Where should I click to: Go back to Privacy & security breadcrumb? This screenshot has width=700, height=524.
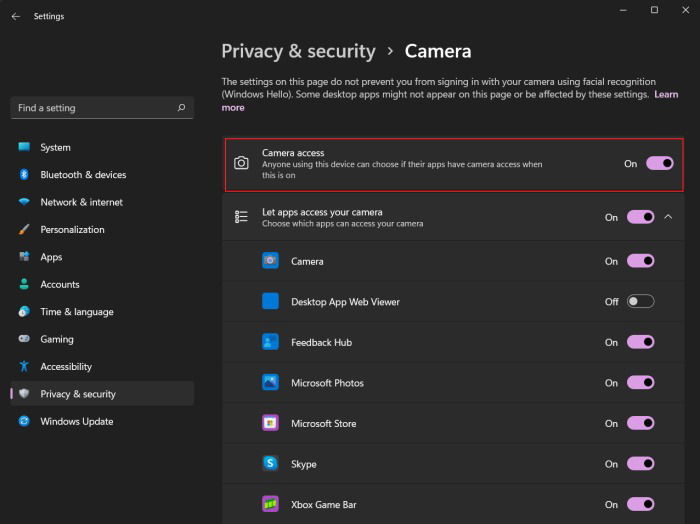pyautogui.click(x=298, y=51)
